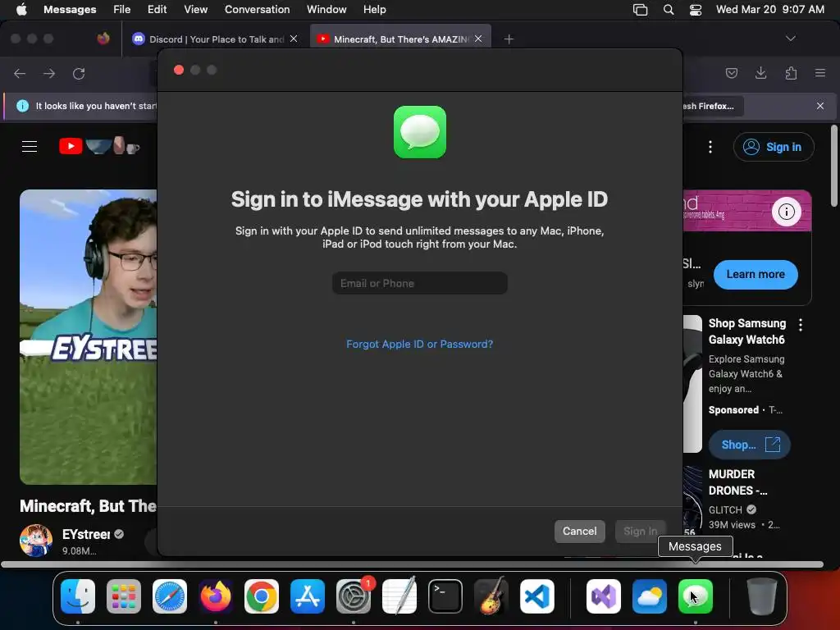
Task: Open the Messages menu in the menu bar
Action: [x=70, y=9]
